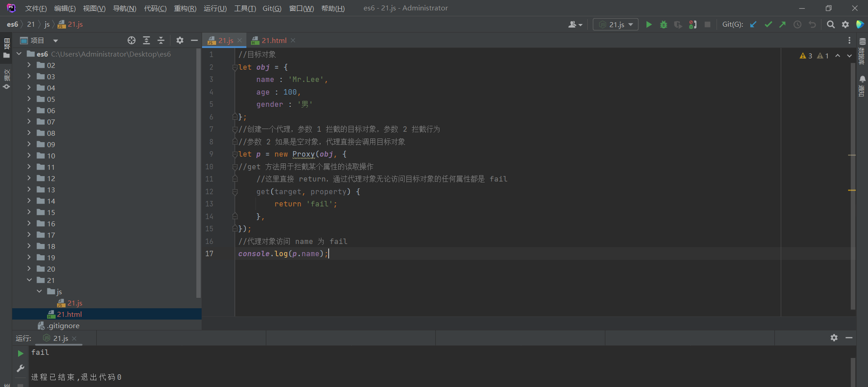
Task: Collapse folder 21 in tree
Action: coord(29,280)
